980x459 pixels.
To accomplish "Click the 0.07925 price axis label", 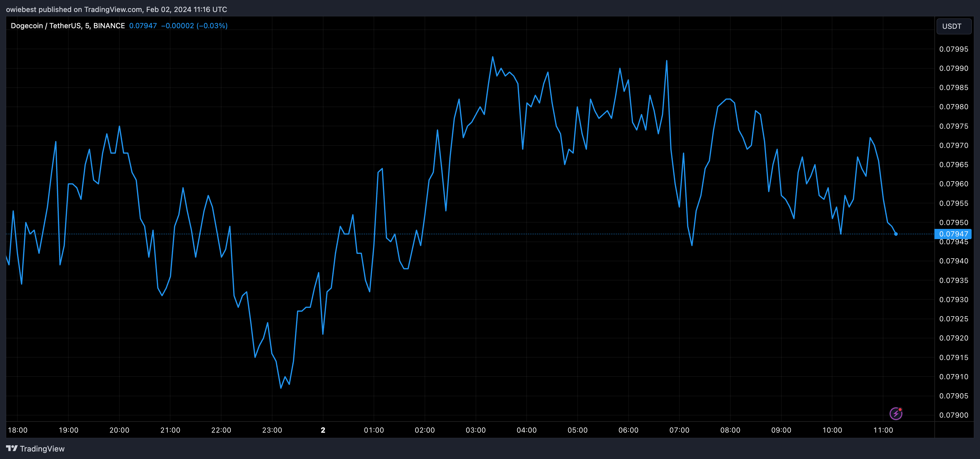I will tap(954, 319).
